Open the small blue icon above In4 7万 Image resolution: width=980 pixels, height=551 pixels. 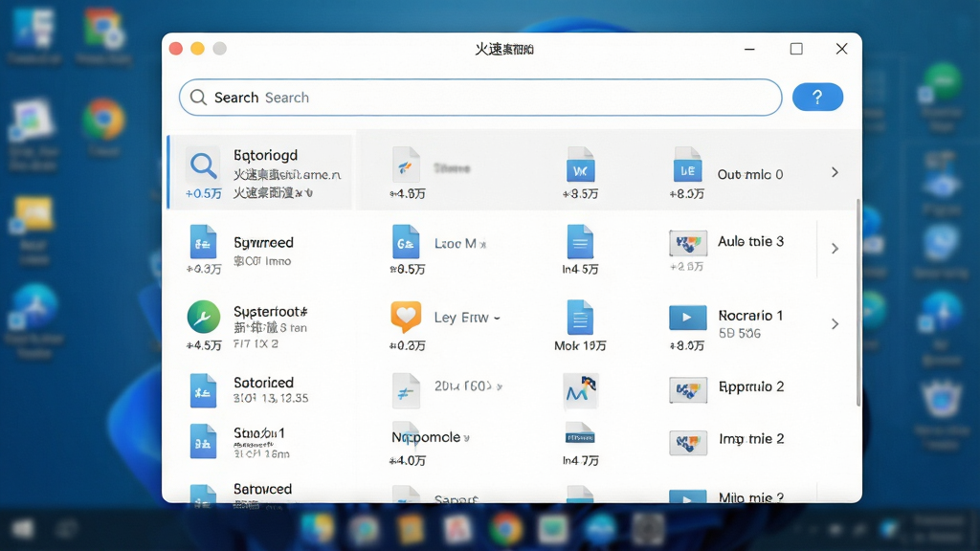click(x=580, y=436)
